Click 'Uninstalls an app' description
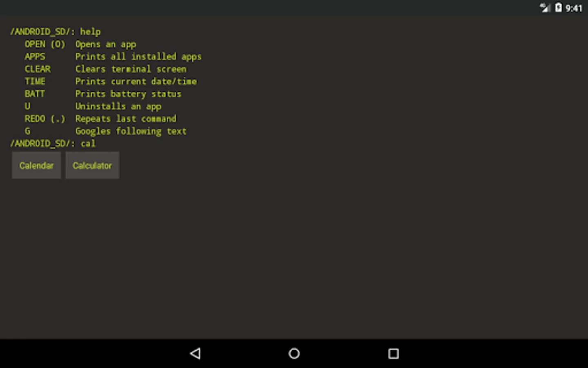This screenshot has width=588, height=368. [118, 106]
